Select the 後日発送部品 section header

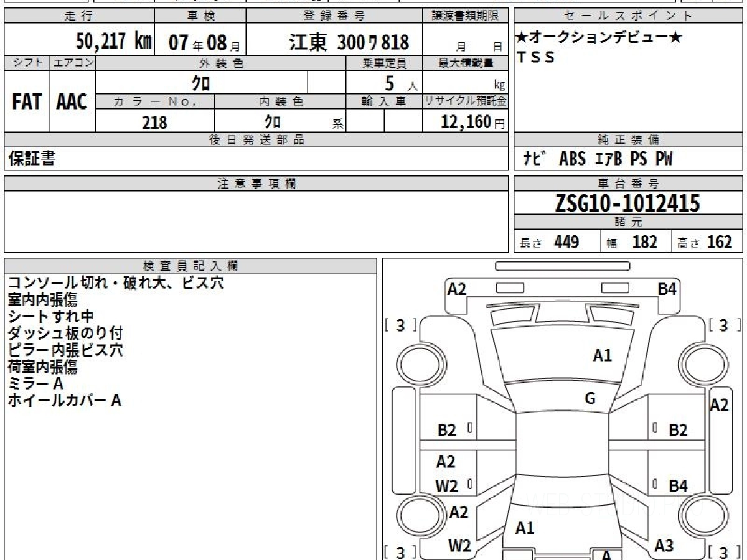point(256,140)
